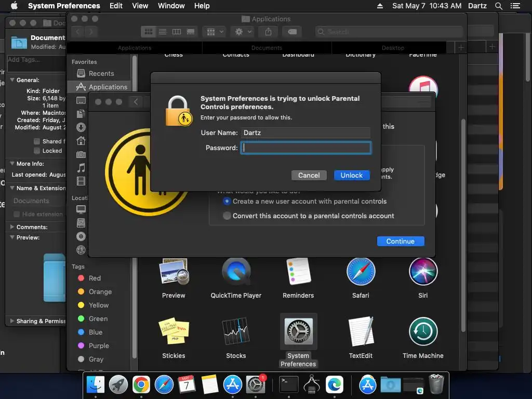The image size is (532, 399).
Task: Select Create a new user account option
Action: coord(227,201)
